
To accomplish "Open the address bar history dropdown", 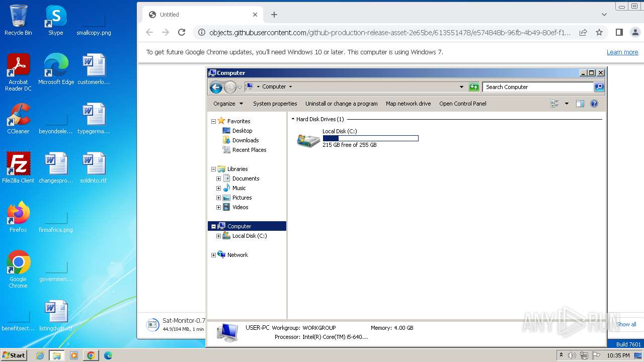I will (461, 87).
